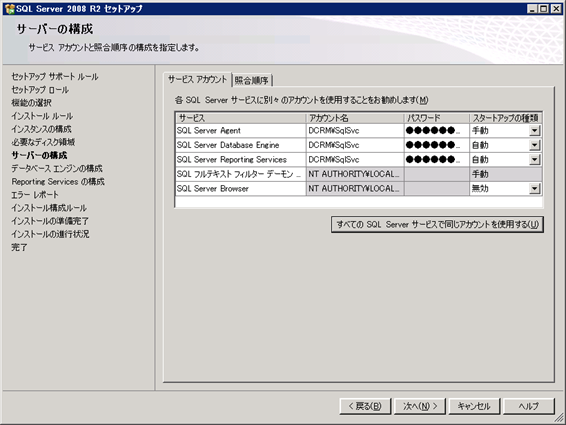Open startup type dropdown for SQL Server Browser

pyautogui.click(x=535, y=188)
